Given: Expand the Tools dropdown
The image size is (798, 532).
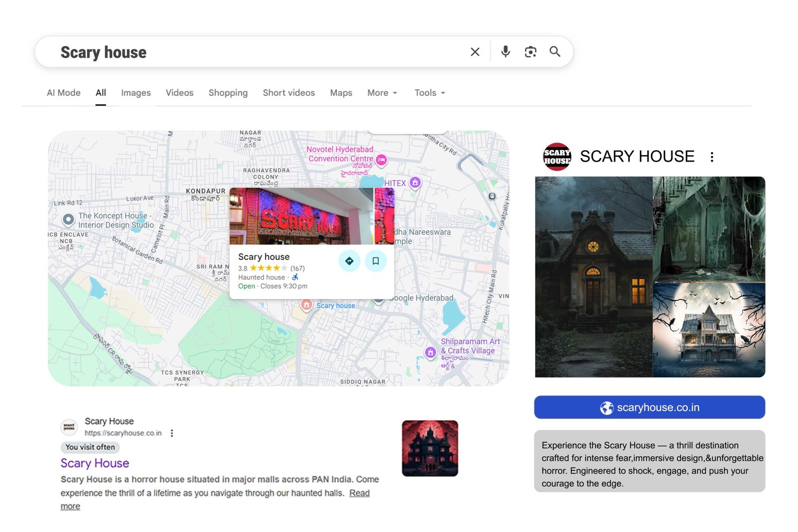Looking at the screenshot, I should 429,93.
